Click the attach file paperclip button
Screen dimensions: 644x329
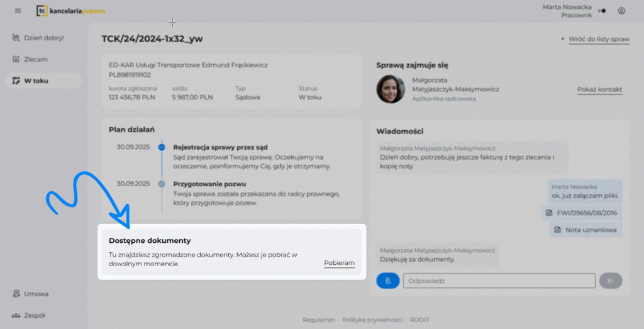[x=388, y=281]
